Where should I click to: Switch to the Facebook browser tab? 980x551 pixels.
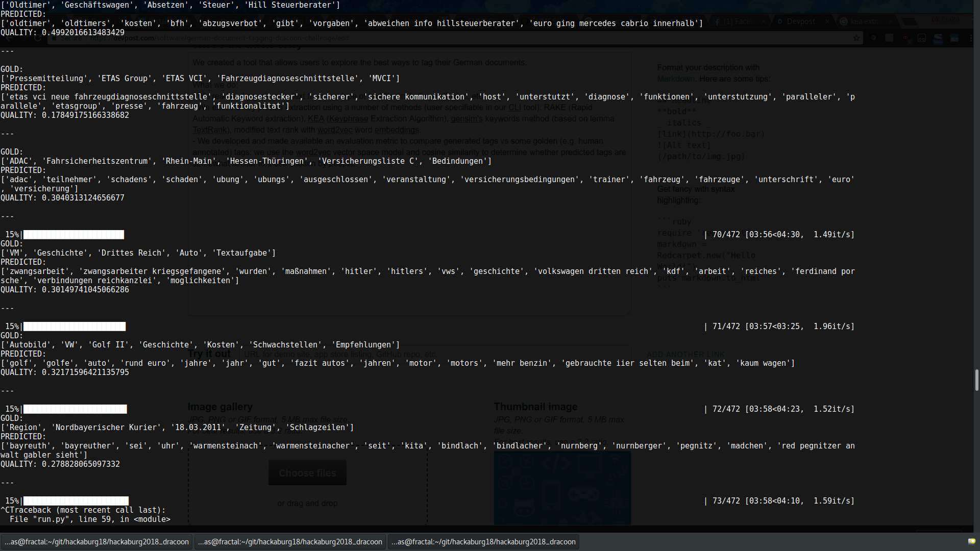pos(739,21)
